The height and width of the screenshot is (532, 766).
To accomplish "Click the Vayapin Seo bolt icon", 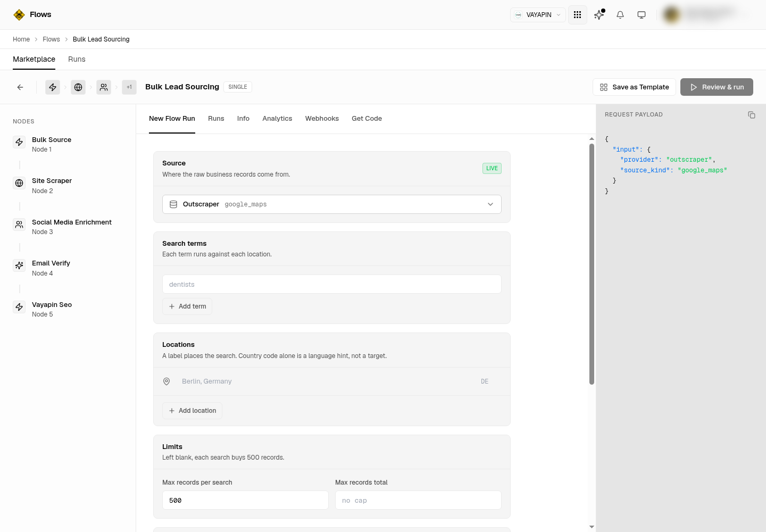I will (x=19, y=307).
